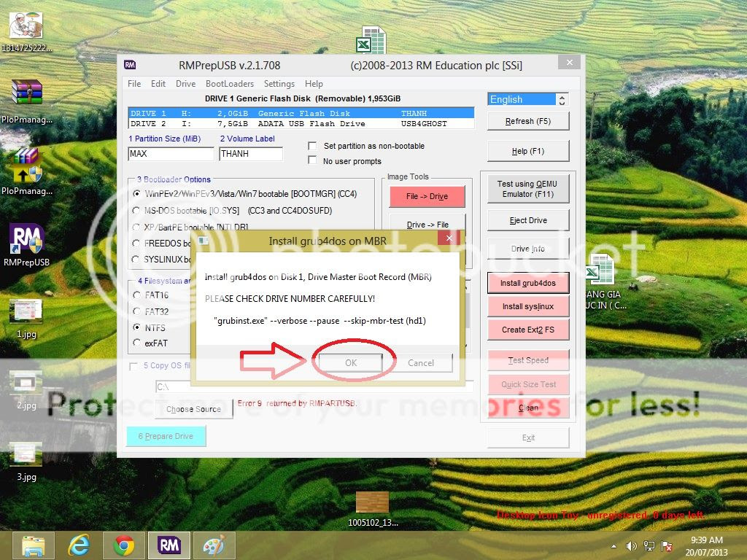This screenshot has height=560, width=747.
Task: Choose FAT16 filesystem
Action: [x=136, y=295]
